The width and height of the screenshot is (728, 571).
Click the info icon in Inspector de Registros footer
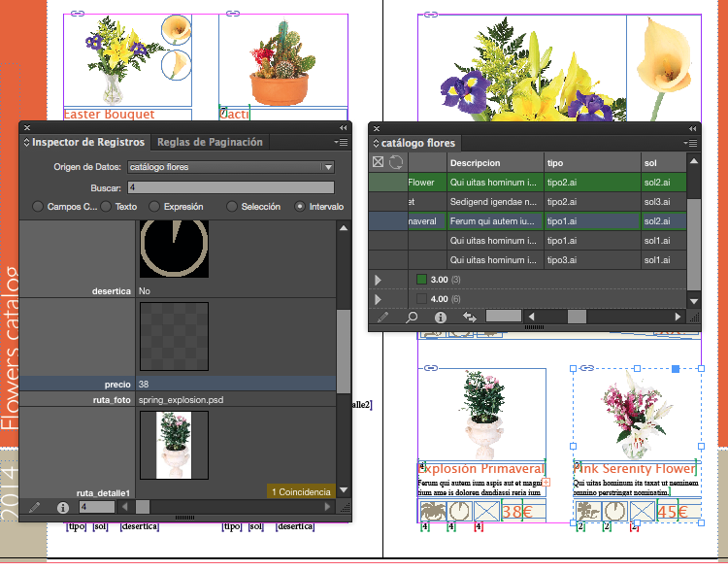(x=63, y=507)
